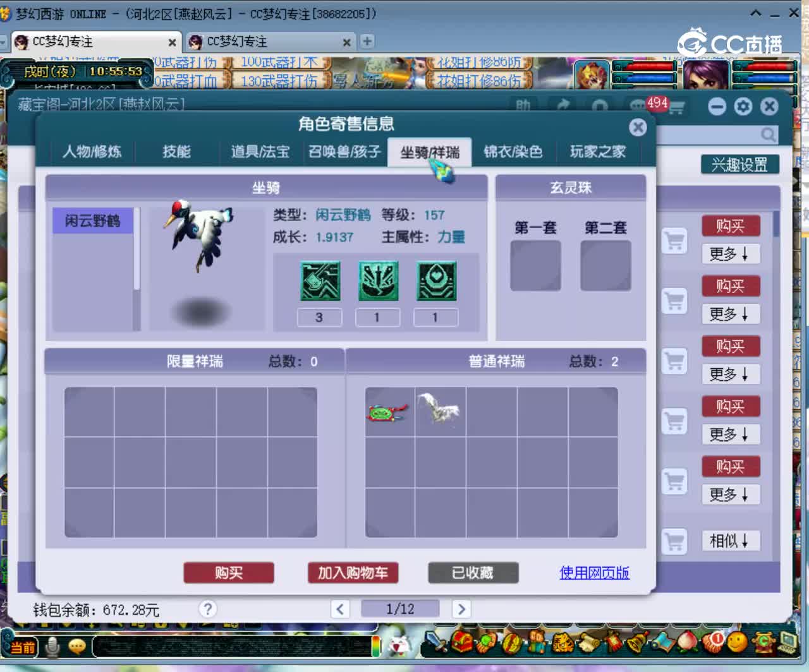The image size is (809, 672).
Task: Open the 使用网页版 link
Action: click(x=594, y=573)
